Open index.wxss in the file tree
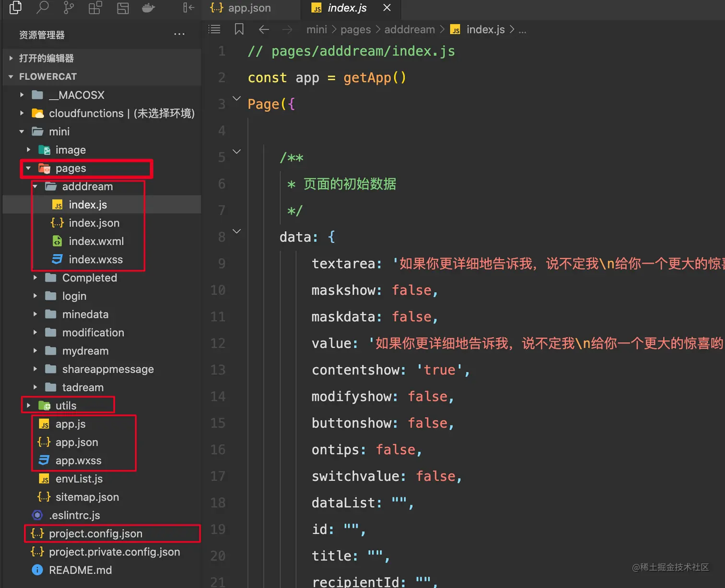This screenshot has height=588, width=725. pyautogui.click(x=102, y=259)
